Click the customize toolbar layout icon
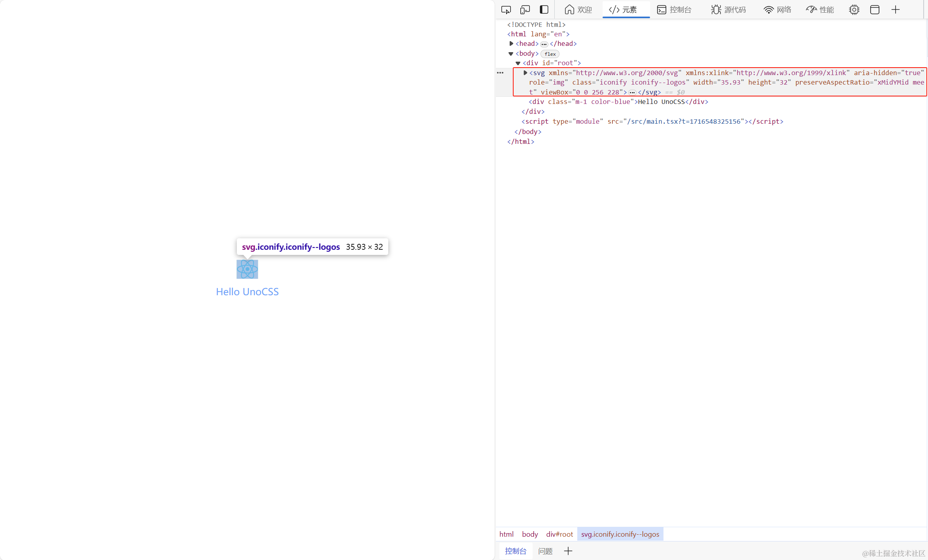Image resolution: width=928 pixels, height=560 pixels. coord(875,9)
